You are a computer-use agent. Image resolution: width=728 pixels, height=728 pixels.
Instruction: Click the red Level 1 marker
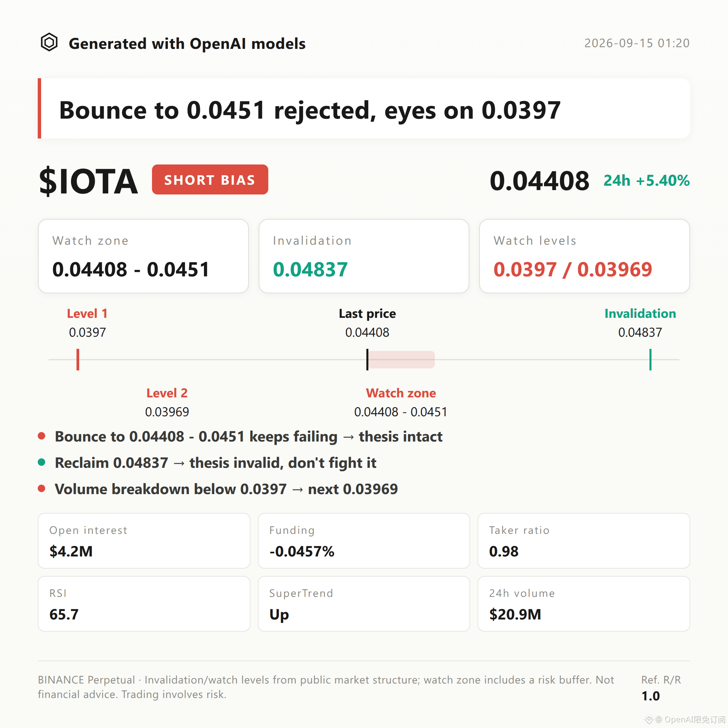(78, 360)
